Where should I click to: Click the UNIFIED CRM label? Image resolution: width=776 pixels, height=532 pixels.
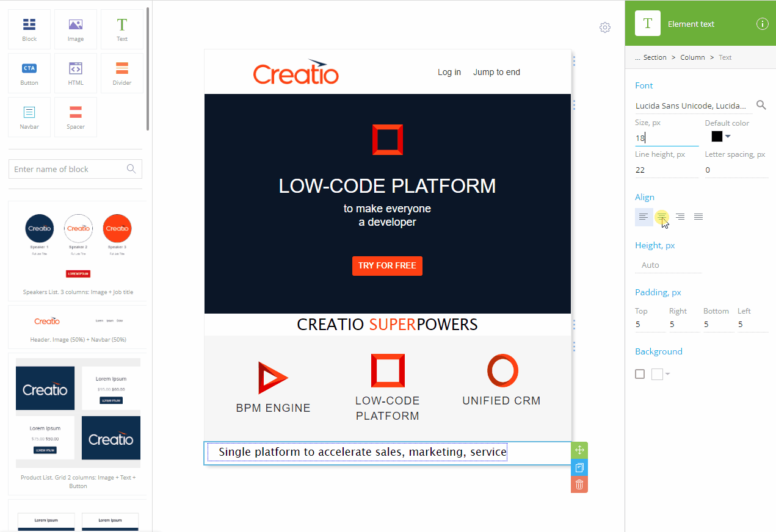coord(501,401)
